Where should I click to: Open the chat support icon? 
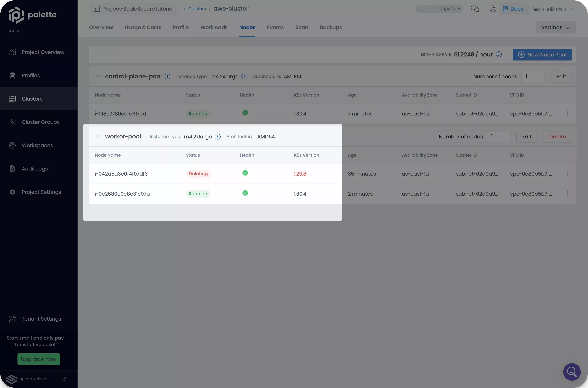click(475, 9)
